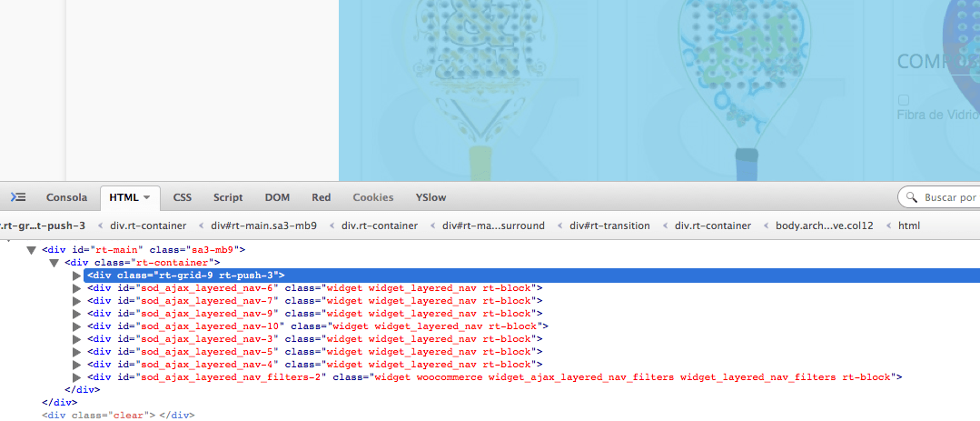
Task: Select div#rt-ma...surround breadcrumb
Action: tap(493, 226)
